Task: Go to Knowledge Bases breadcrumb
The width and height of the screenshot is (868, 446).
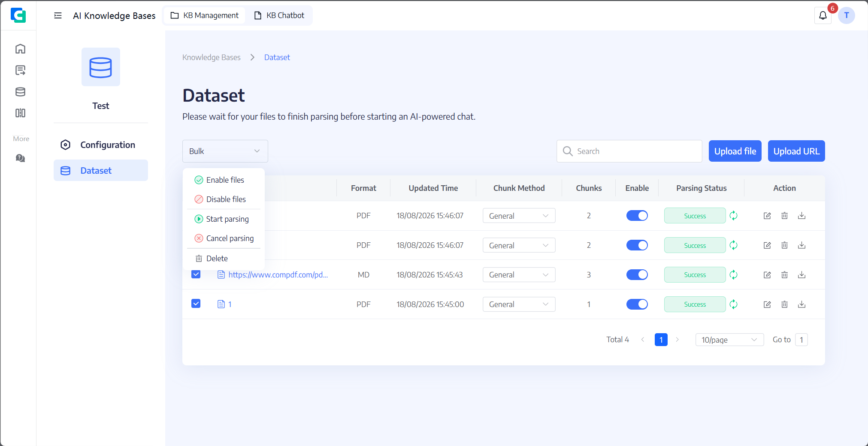Action: [x=211, y=57]
